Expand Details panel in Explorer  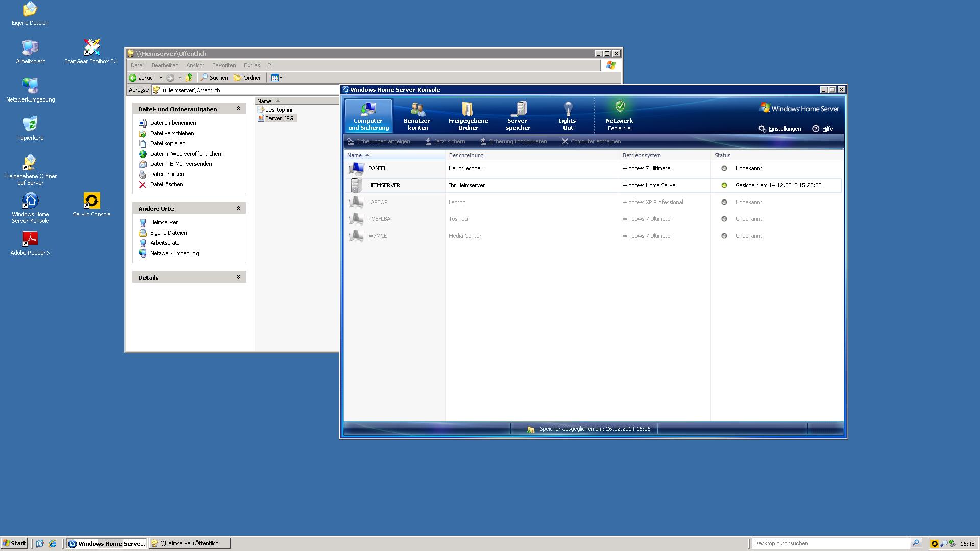[238, 277]
